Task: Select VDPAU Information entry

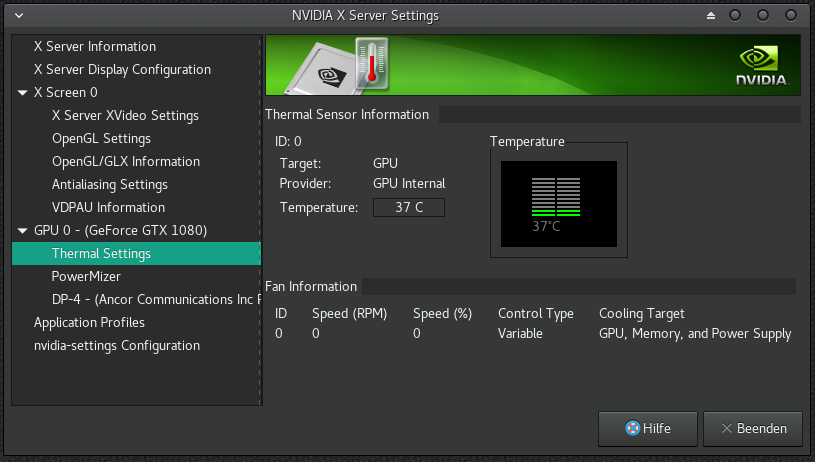Action: (108, 207)
